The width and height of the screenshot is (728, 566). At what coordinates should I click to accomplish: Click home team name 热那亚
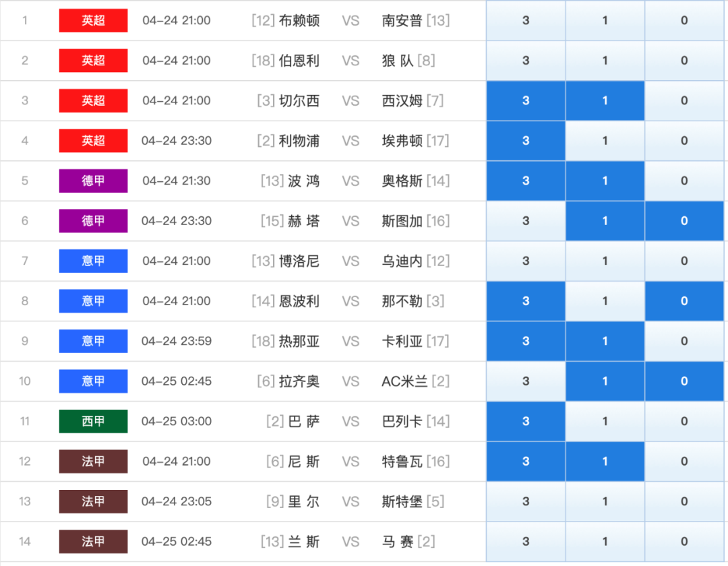coord(299,341)
